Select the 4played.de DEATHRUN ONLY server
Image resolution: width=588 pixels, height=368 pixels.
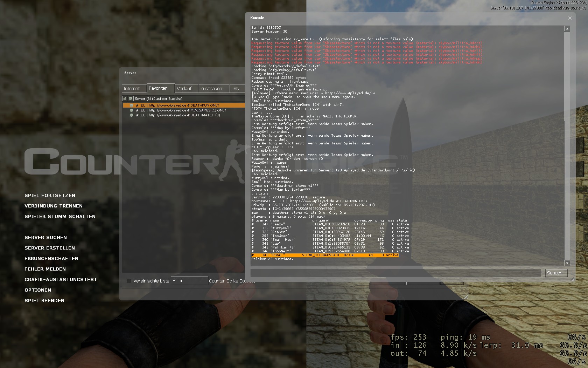[x=184, y=105]
